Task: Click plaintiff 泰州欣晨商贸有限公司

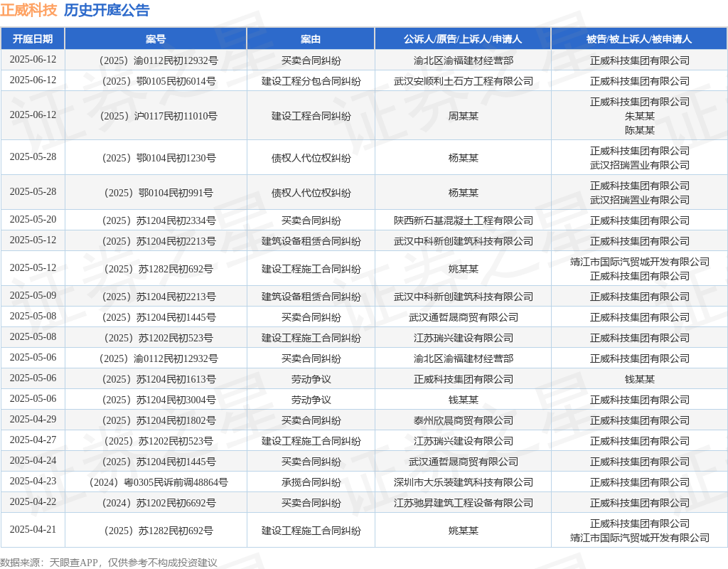Action: coord(464,421)
